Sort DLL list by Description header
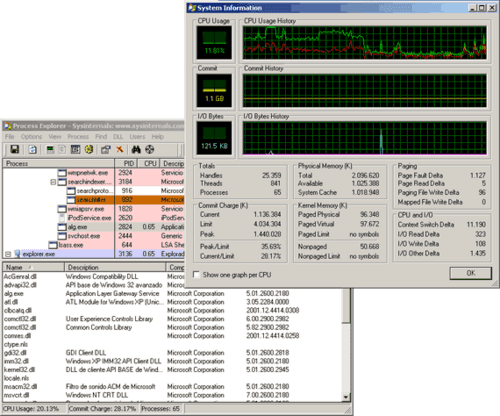The height and width of the screenshot is (416, 500). tap(115, 267)
